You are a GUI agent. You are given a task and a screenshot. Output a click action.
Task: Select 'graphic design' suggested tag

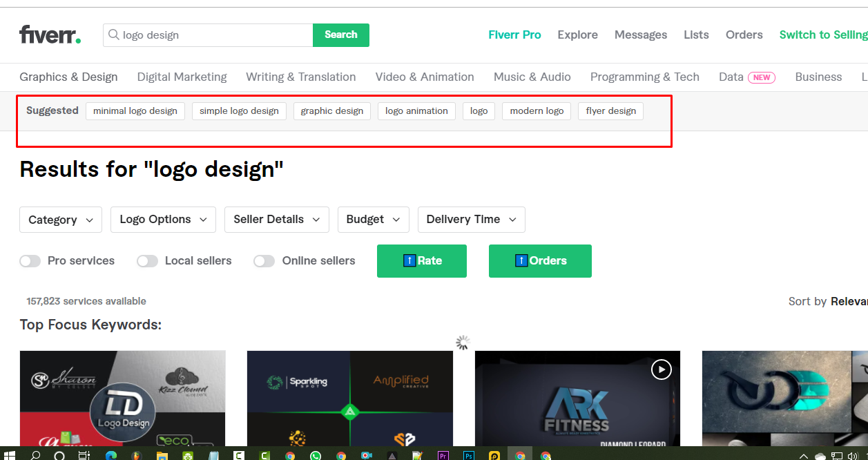click(332, 111)
